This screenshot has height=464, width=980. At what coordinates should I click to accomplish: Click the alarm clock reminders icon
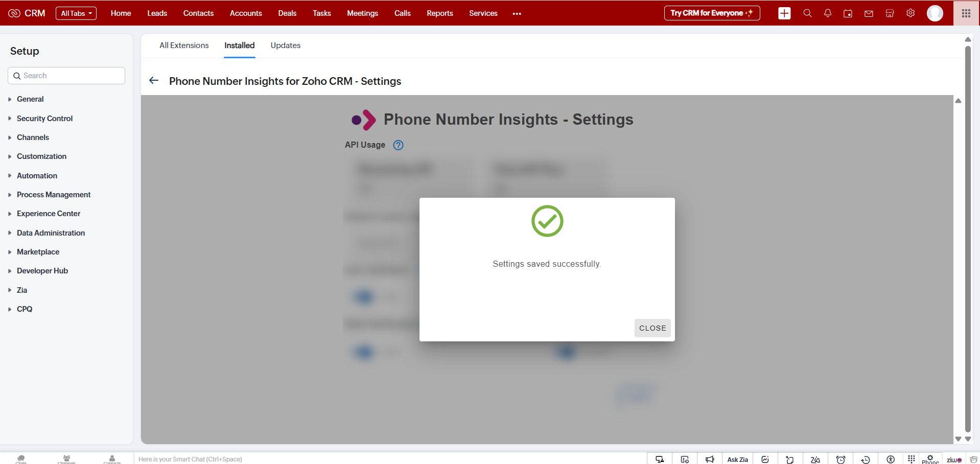[841, 459]
